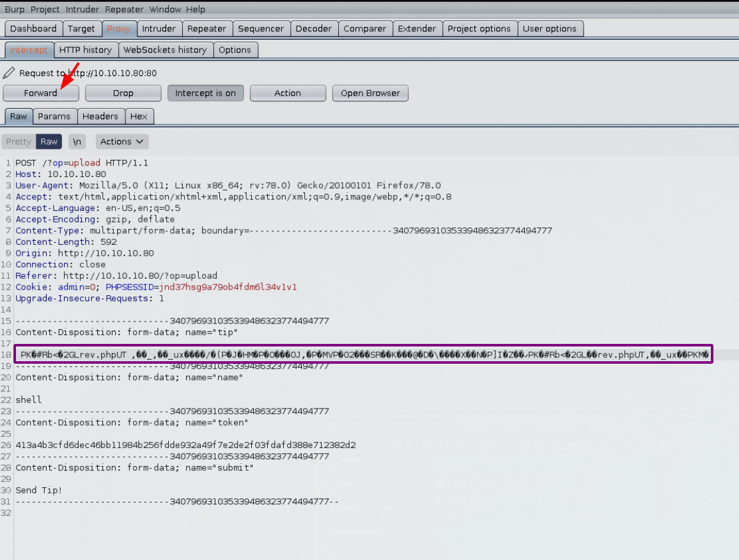Select the Intercept sub-tab

tap(29, 50)
